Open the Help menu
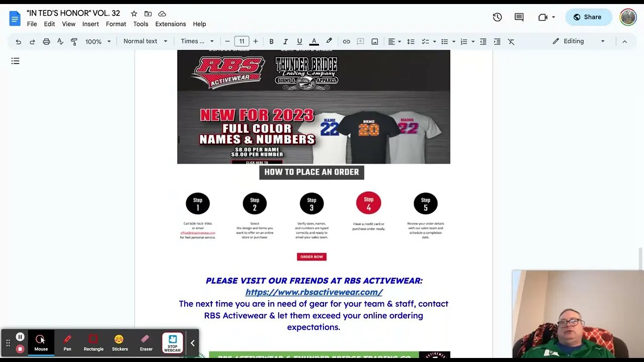 click(x=199, y=24)
